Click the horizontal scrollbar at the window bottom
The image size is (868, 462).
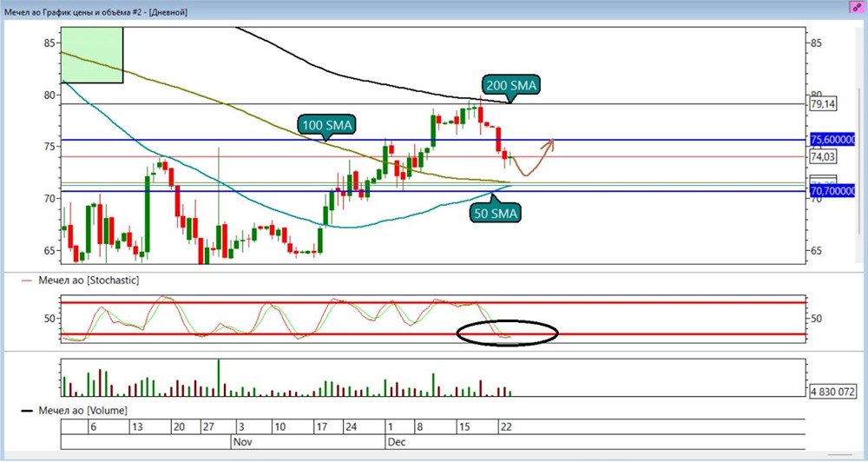click(839, 455)
